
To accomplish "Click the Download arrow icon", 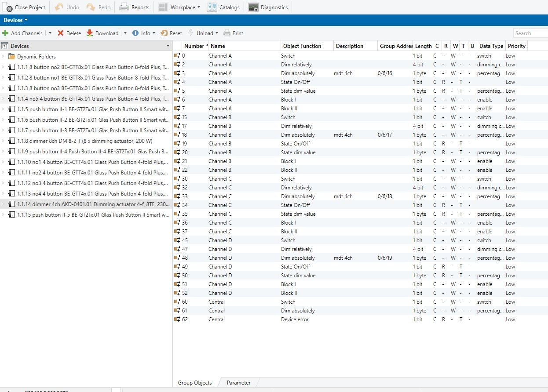I will click(90, 33).
